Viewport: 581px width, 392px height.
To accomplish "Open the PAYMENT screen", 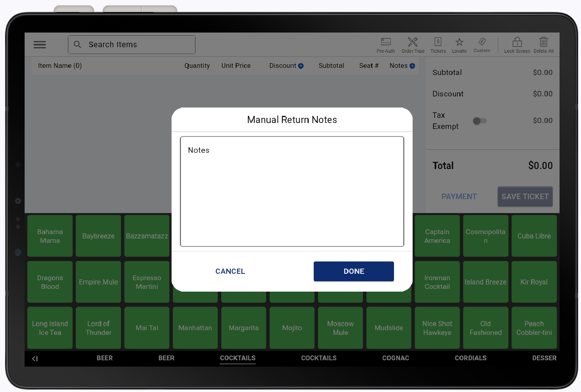I will [x=459, y=196].
